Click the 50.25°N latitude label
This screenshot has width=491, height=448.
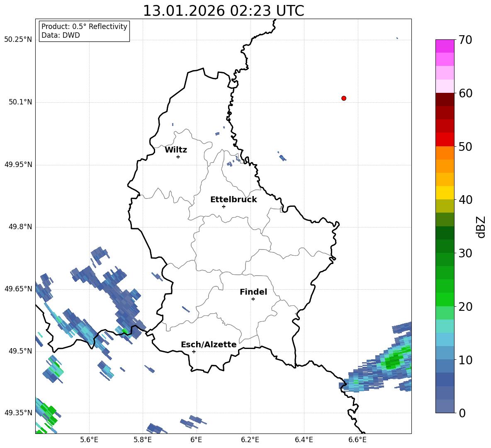point(18,40)
